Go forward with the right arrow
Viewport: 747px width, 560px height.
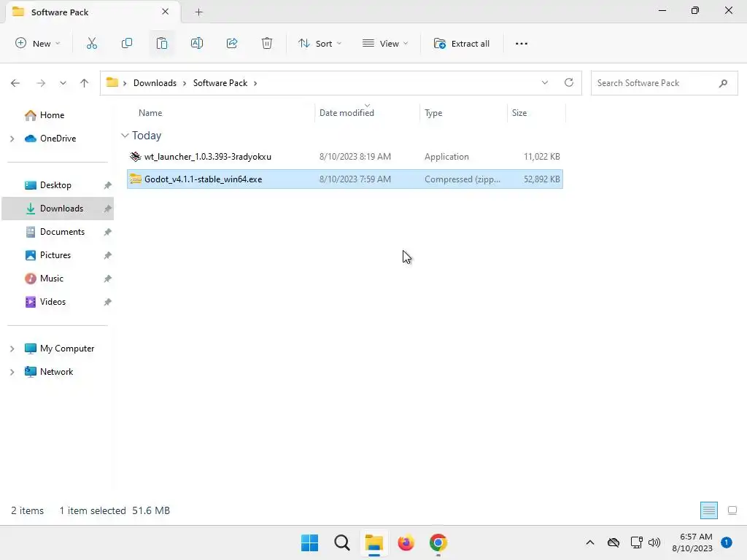tap(41, 83)
